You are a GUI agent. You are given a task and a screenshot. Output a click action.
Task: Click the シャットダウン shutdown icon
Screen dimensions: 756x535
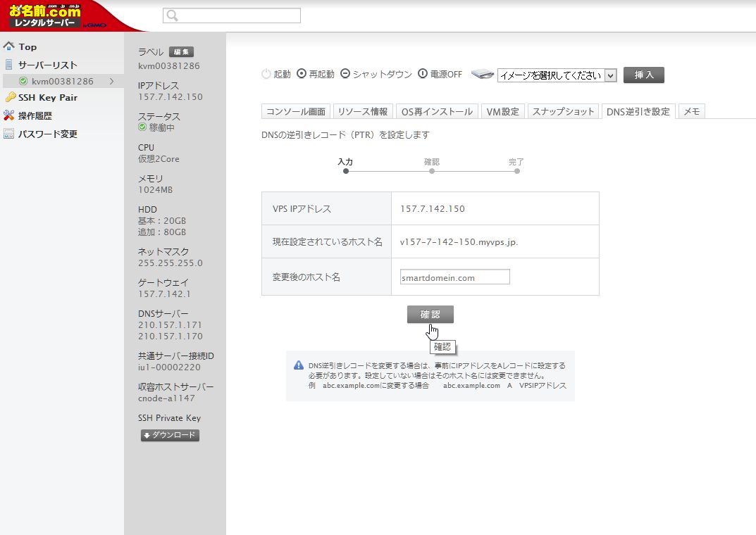click(x=345, y=74)
